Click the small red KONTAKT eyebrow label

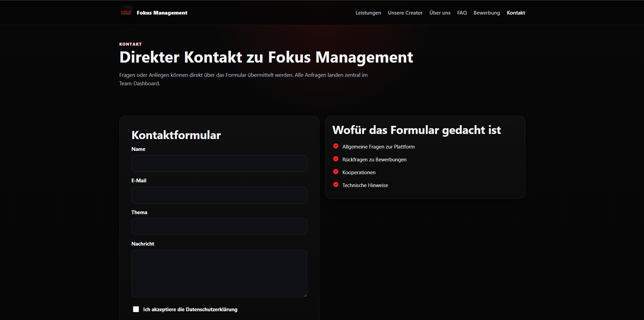pyautogui.click(x=131, y=44)
